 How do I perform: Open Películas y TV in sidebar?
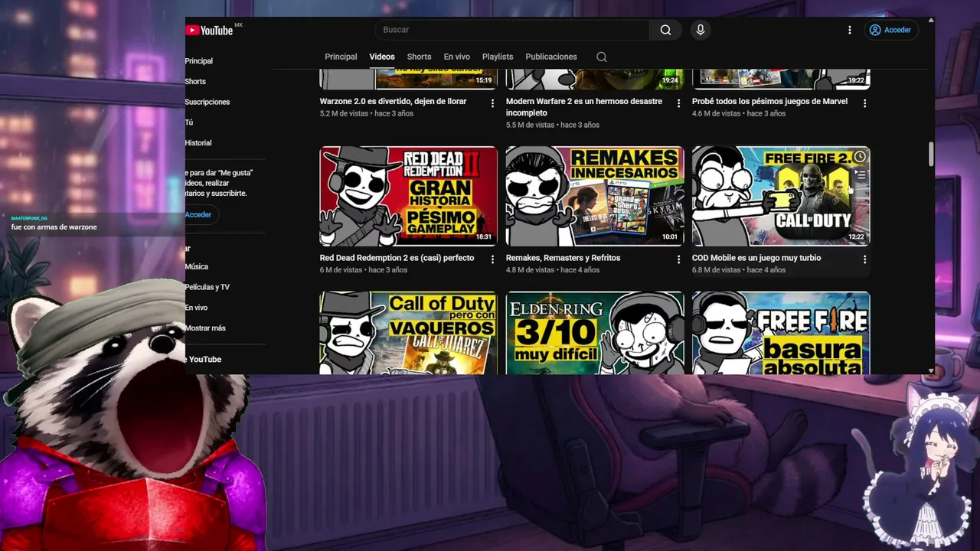click(207, 287)
